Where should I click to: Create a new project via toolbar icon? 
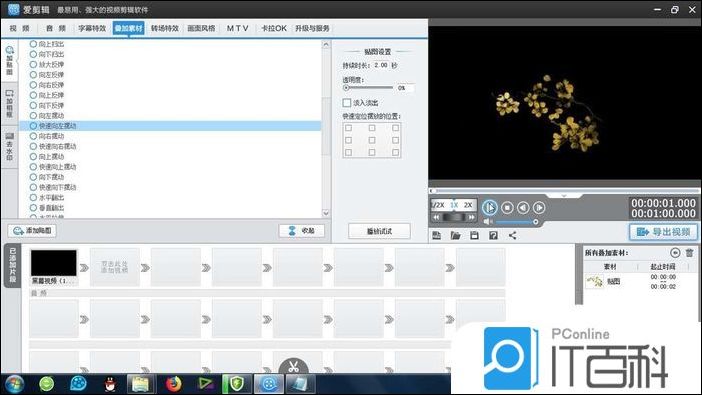click(x=437, y=236)
